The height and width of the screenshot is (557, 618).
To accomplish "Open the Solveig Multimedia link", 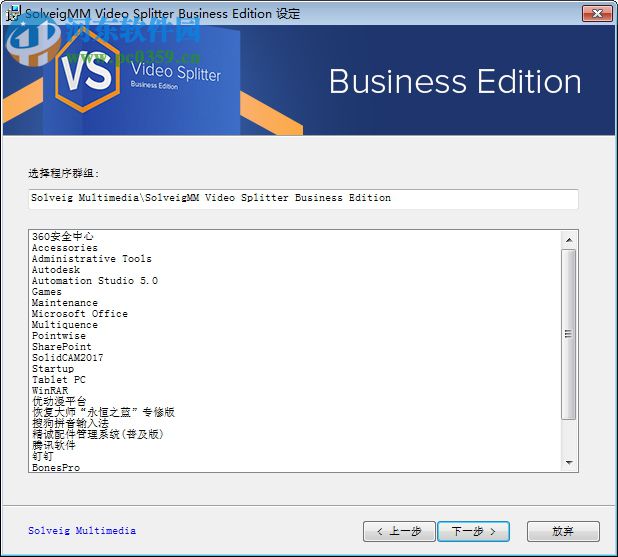I will click(x=82, y=531).
